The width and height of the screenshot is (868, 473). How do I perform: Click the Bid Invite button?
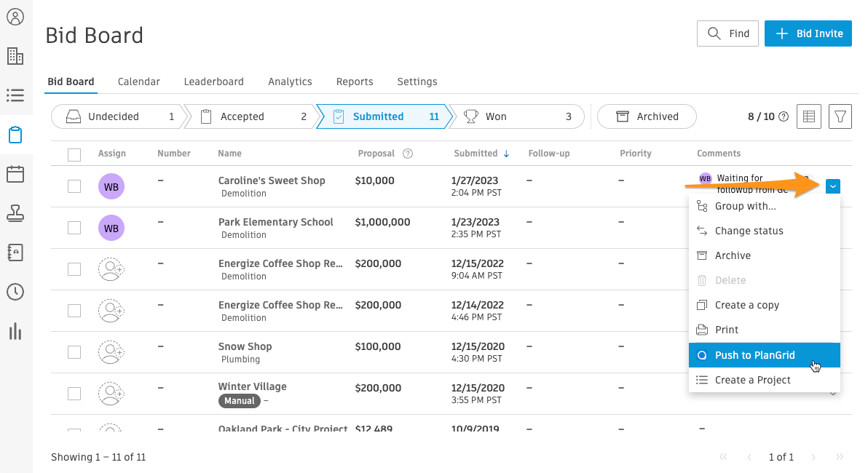(x=808, y=33)
